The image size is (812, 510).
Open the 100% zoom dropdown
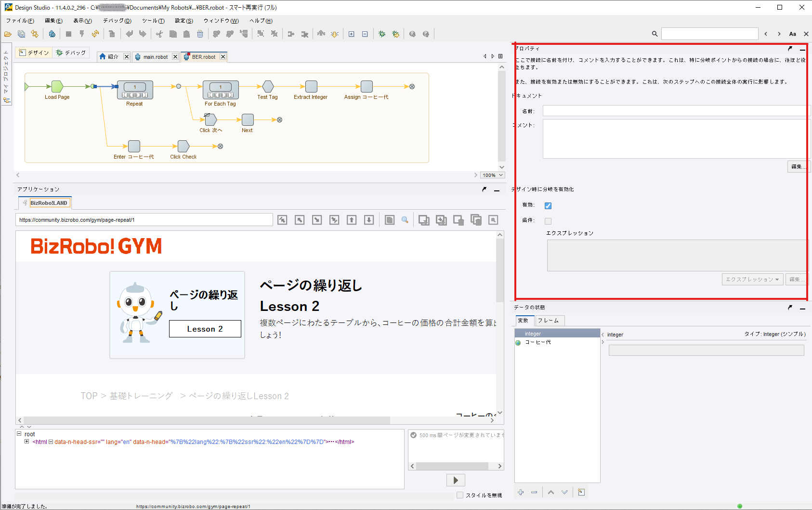pyautogui.click(x=493, y=175)
